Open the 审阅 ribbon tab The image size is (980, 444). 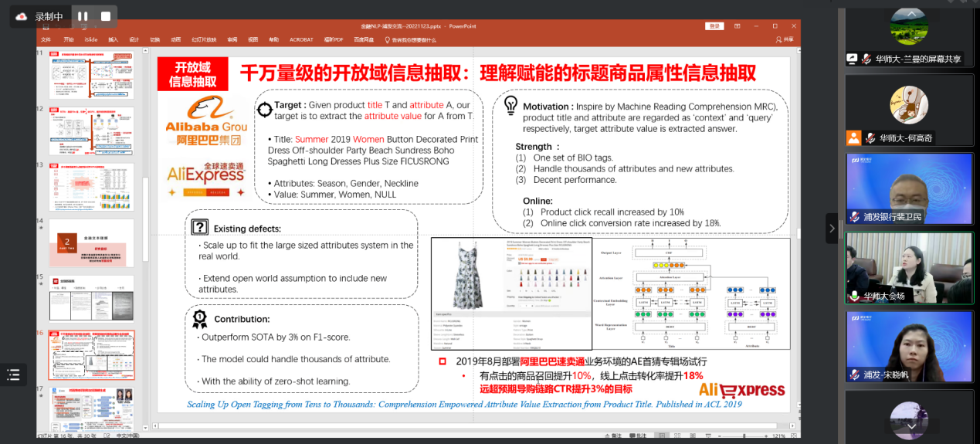click(232, 39)
